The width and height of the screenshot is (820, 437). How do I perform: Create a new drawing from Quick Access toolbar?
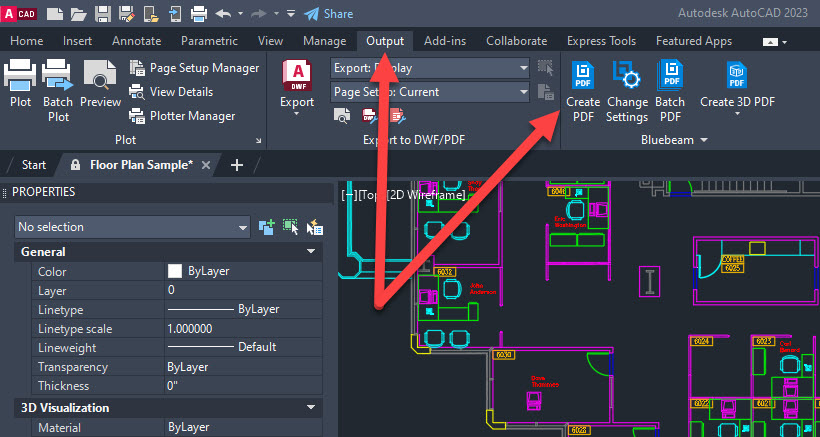[x=54, y=14]
